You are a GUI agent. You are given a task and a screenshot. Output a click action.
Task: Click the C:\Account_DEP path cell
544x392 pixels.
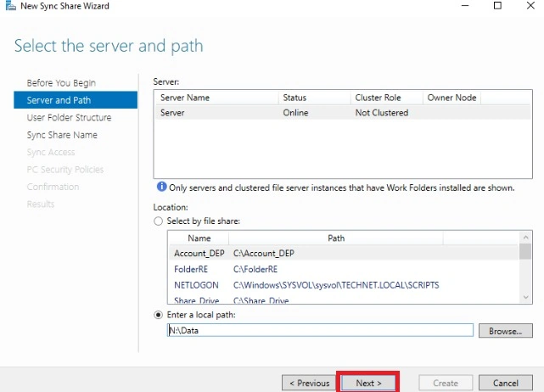[x=264, y=253]
